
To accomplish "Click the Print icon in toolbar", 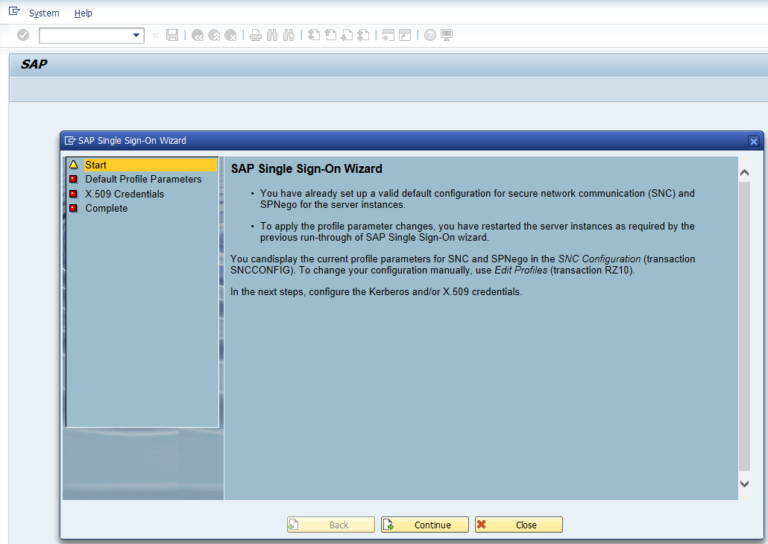I will pyautogui.click(x=256, y=35).
